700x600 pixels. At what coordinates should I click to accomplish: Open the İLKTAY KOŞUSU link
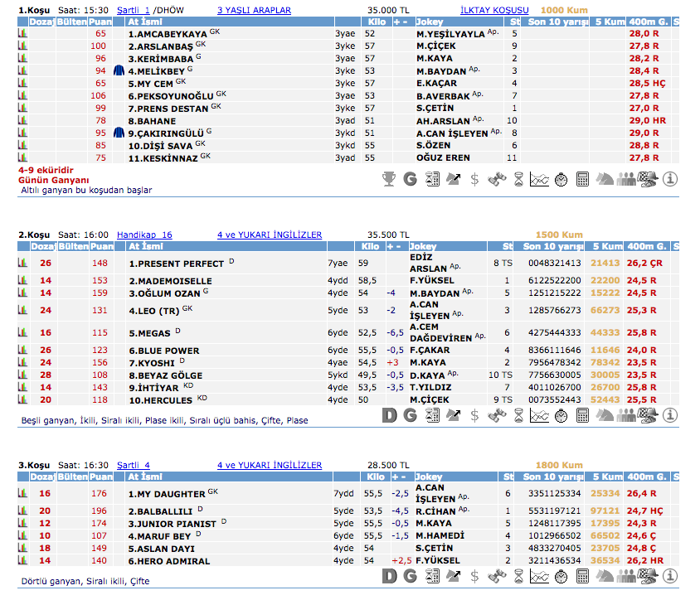494,10
